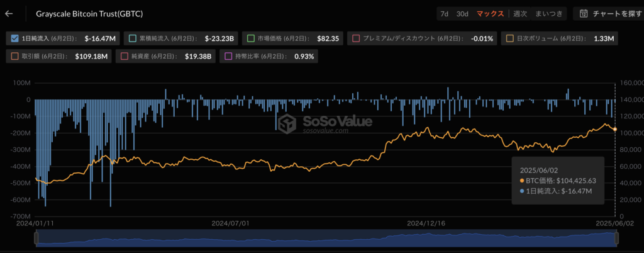Click the $-16.47M daily inflow value
This screenshot has width=644, height=253.
pyautogui.click(x=100, y=39)
